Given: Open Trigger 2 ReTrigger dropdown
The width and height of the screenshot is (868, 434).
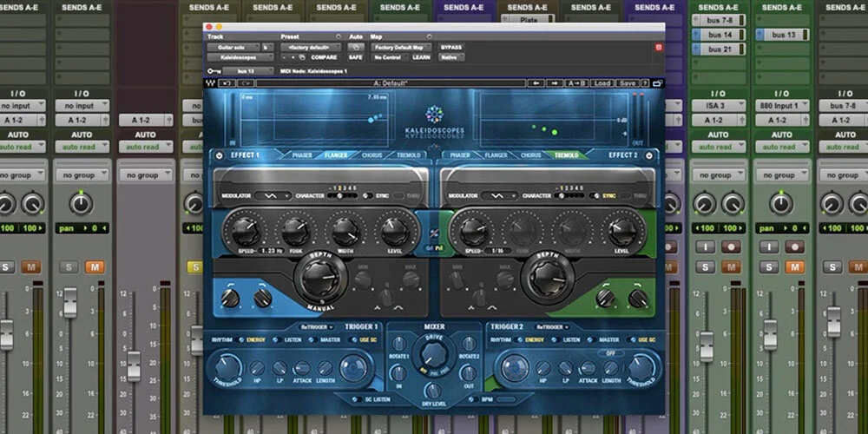Looking at the screenshot, I should click(552, 327).
